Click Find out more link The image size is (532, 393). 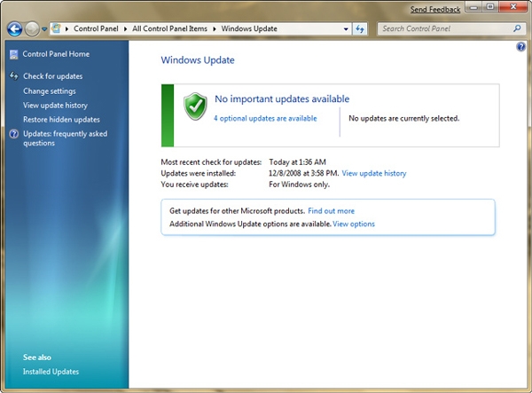331,211
